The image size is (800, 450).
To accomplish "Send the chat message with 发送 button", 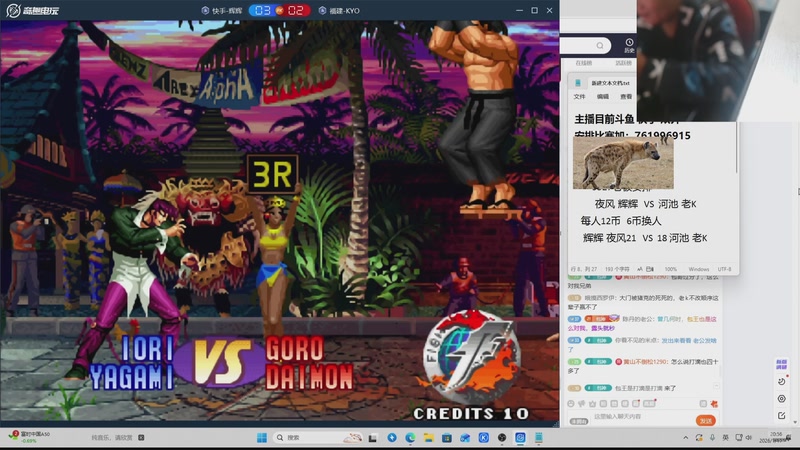I will click(x=706, y=421).
